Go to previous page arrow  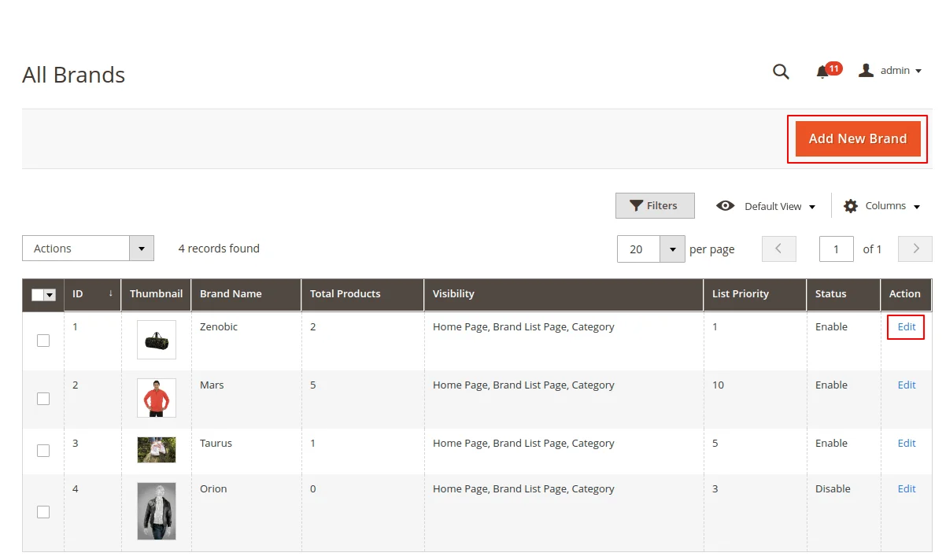778,249
